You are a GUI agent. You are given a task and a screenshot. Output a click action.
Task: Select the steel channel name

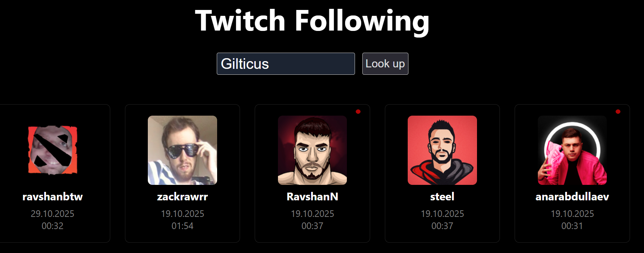coord(442,197)
